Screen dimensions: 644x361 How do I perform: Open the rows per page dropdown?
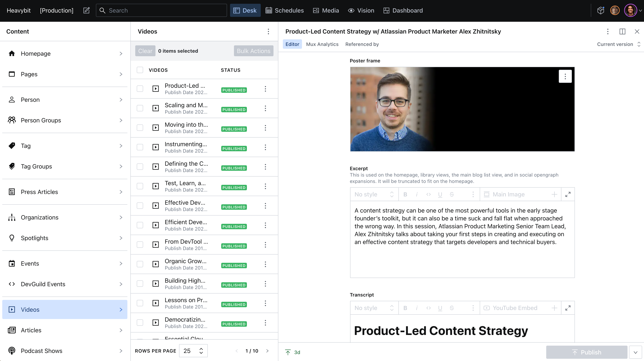pyautogui.click(x=193, y=351)
